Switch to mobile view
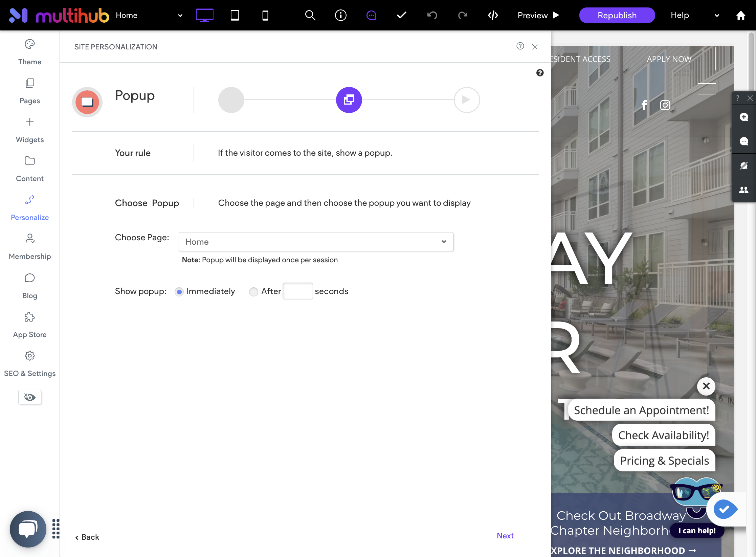The image size is (756, 557). click(265, 15)
